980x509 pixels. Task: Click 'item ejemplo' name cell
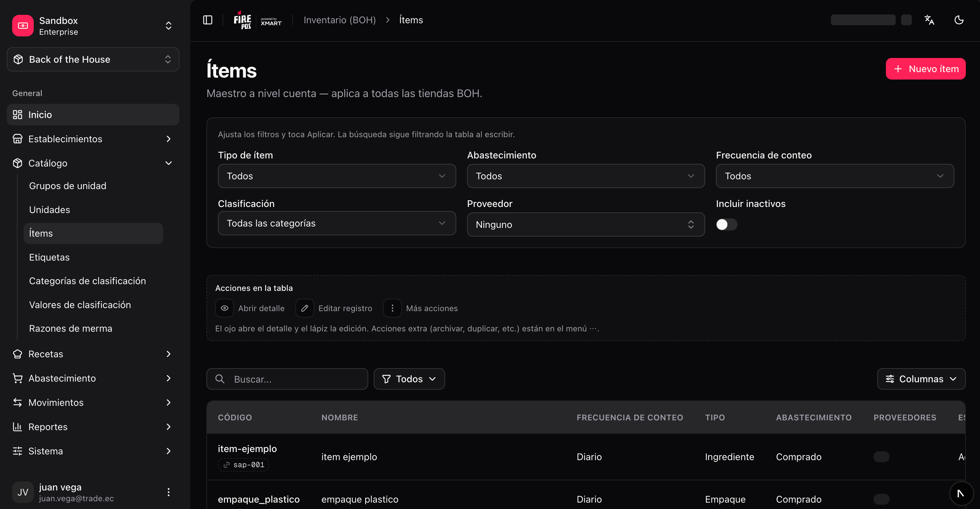349,456
